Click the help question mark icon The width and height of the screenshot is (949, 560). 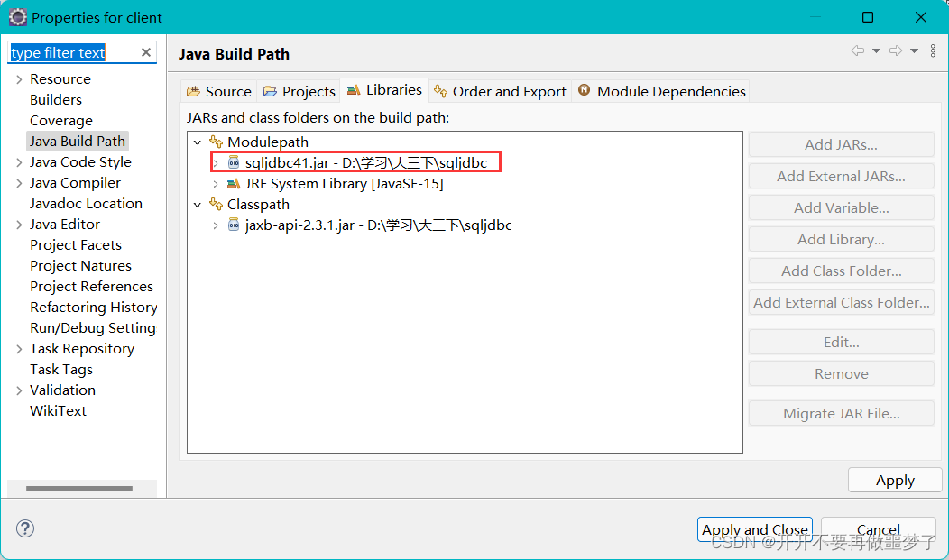pyautogui.click(x=24, y=528)
